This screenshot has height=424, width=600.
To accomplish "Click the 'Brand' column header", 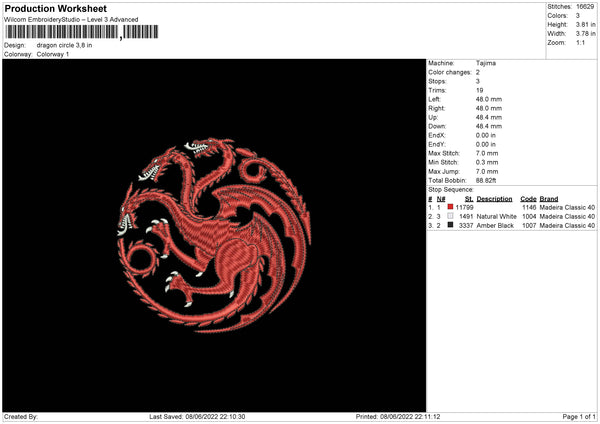I will [549, 199].
